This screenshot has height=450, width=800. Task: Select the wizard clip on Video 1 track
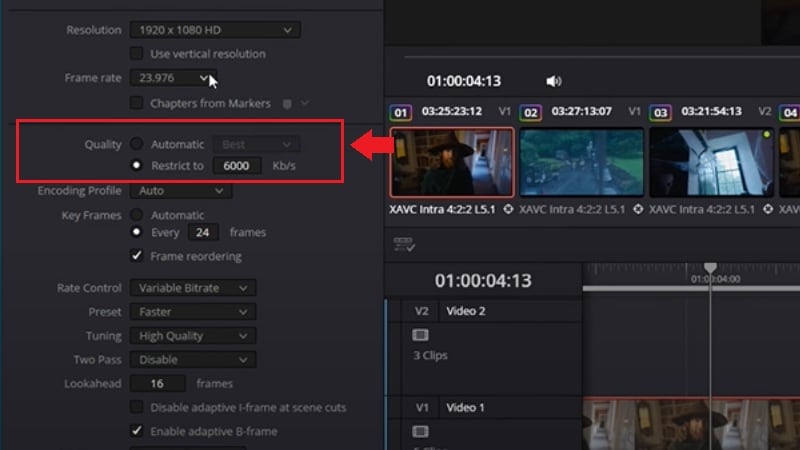tap(691, 423)
